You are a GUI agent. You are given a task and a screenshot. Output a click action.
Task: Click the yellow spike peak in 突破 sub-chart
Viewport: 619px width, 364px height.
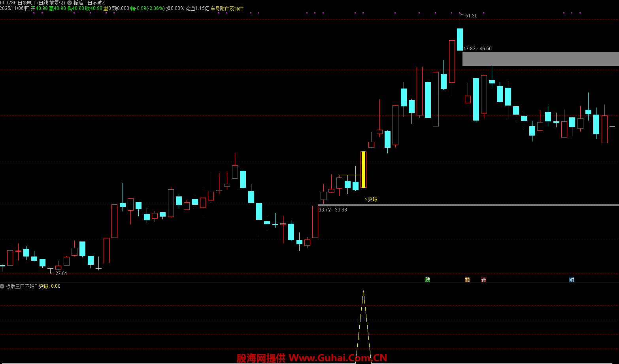coord(363,292)
